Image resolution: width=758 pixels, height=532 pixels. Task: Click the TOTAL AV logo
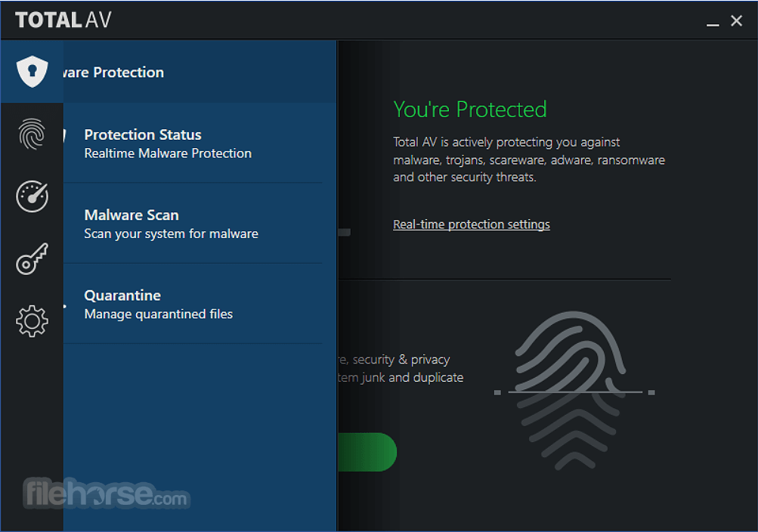pos(63,20)
